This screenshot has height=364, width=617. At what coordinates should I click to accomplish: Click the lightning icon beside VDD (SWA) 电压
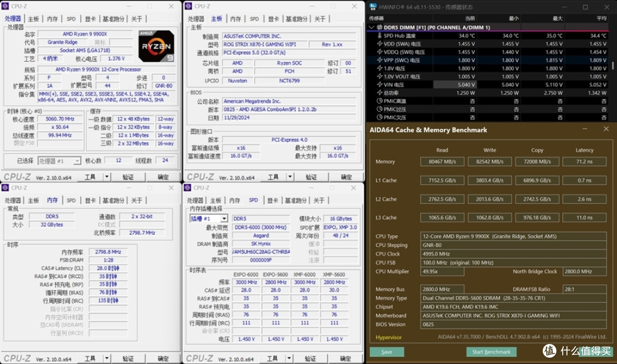380,43
